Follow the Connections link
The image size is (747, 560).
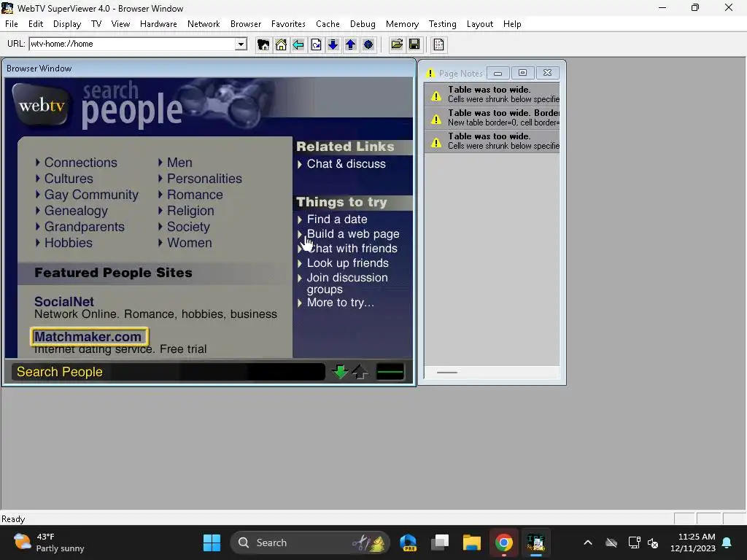[80, 163]
